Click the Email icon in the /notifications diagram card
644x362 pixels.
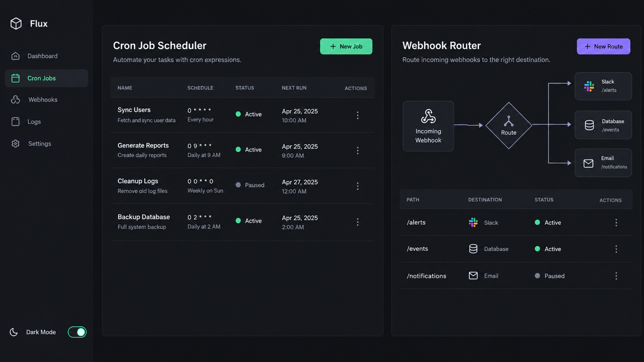588,163
